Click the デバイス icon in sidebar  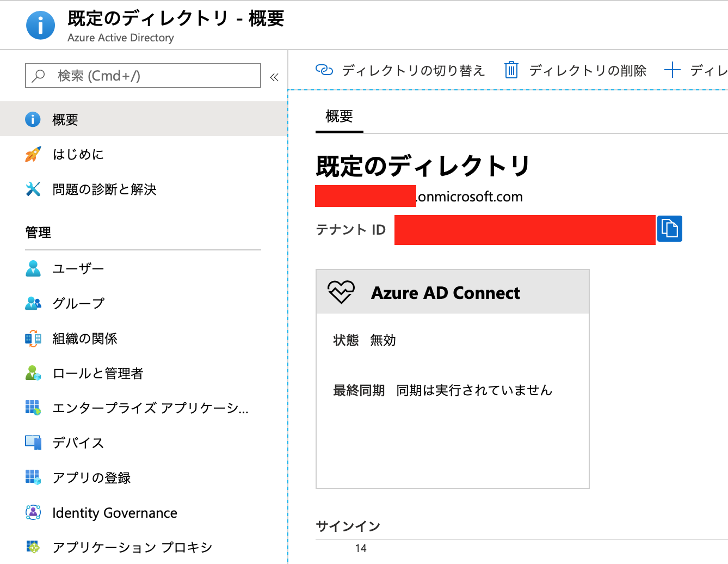(33, 443)
